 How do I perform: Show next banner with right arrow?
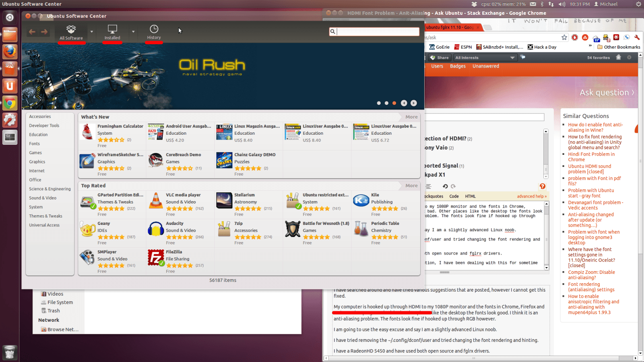pyautogui.click(x=414, y=103)
